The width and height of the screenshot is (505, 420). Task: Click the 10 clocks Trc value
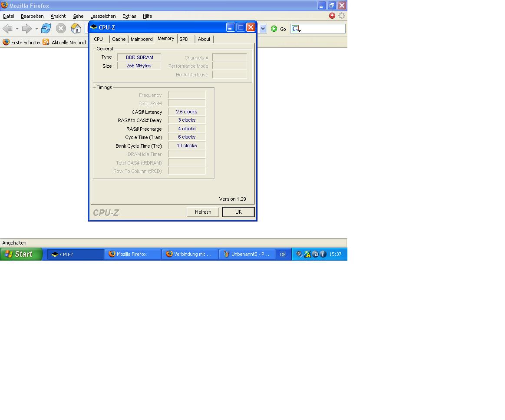click(187, 146)
